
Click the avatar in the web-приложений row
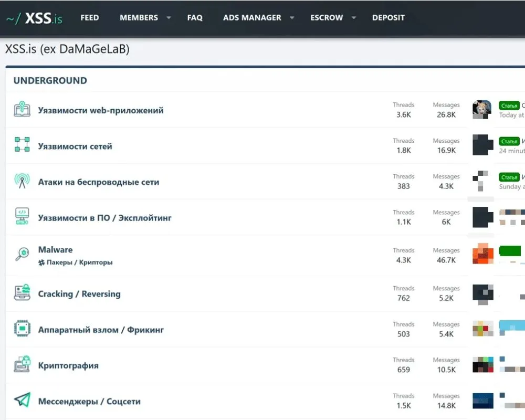click(x=482, y=110)
